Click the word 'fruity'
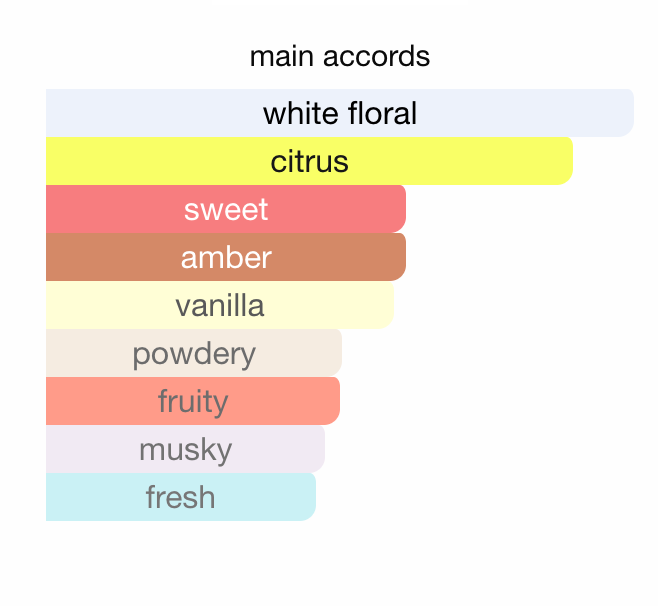Viewport: 658px width, 606px height. coord(193,401)
